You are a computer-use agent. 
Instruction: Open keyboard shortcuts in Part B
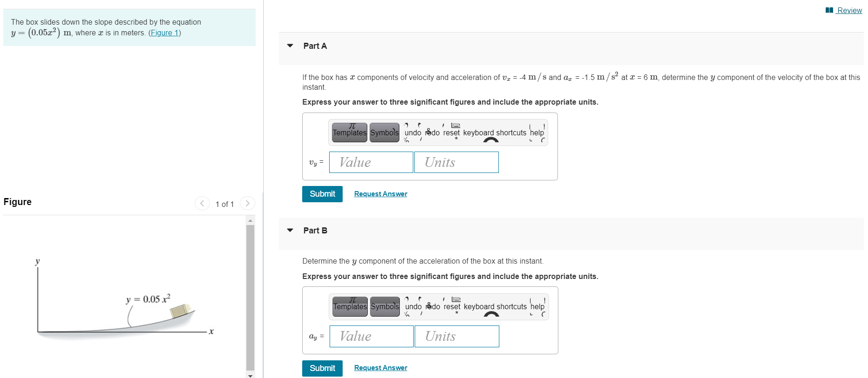coord(496,306)
